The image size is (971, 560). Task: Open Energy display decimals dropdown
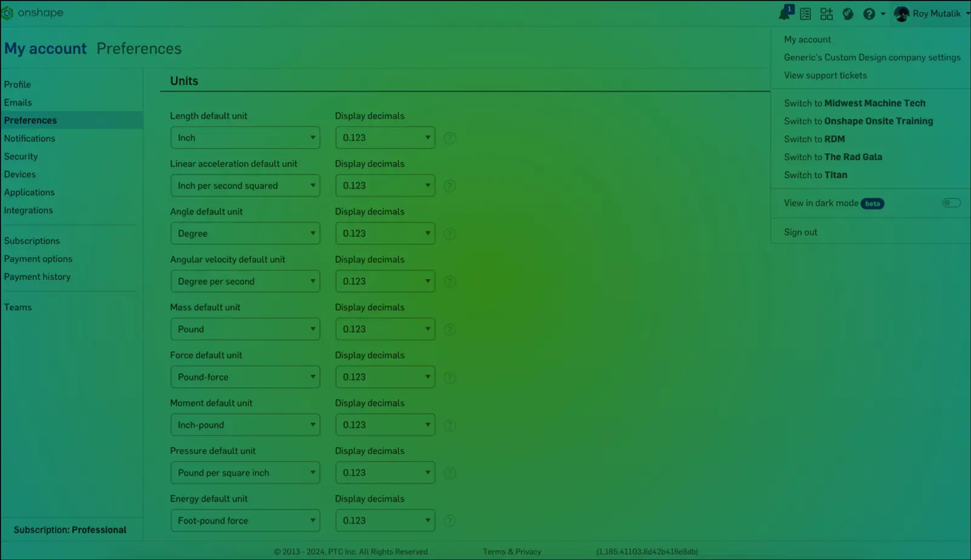tap(385, 521)
